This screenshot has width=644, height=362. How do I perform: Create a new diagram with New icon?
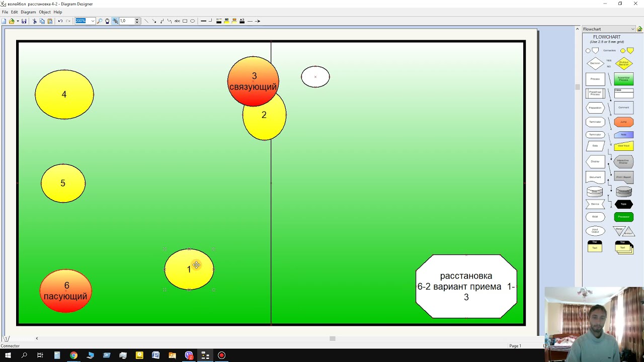(x=4, y=21)
